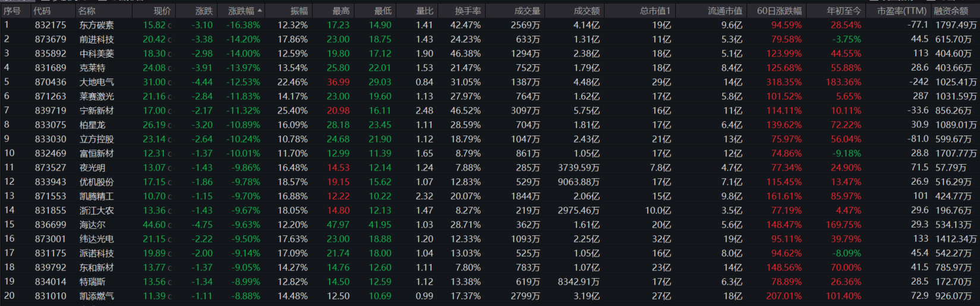Select stock 柏星龙 in the list
Image resolution: width=980 pixels, height=306 pixels.
click(93, 125)
